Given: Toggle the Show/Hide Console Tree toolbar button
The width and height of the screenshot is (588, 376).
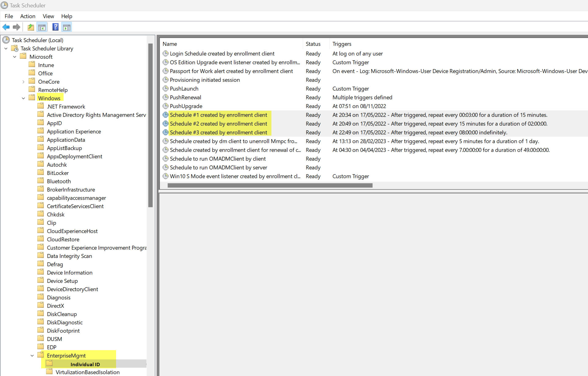Looking at the screenshot, I should pos(42,27).
